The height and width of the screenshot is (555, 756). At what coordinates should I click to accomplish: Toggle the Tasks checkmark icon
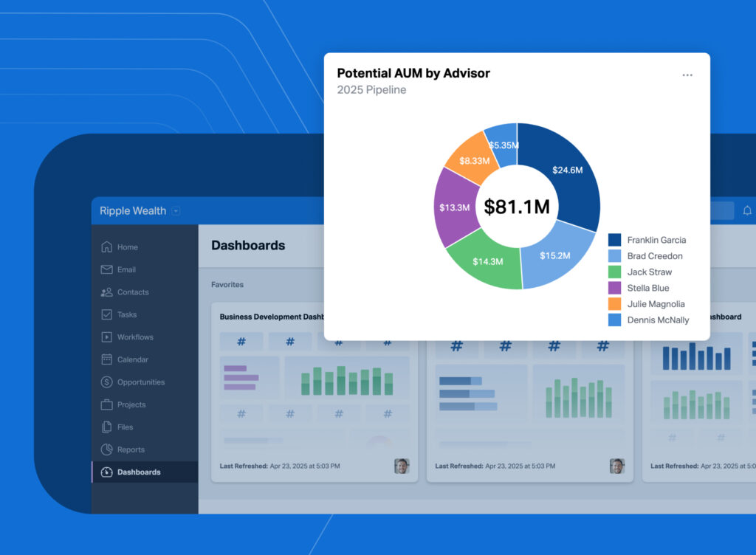click(106, 314)
